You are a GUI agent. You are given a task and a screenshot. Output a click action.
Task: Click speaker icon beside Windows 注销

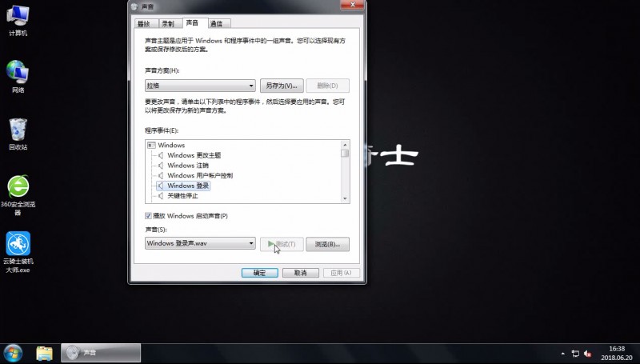point(161,166)
